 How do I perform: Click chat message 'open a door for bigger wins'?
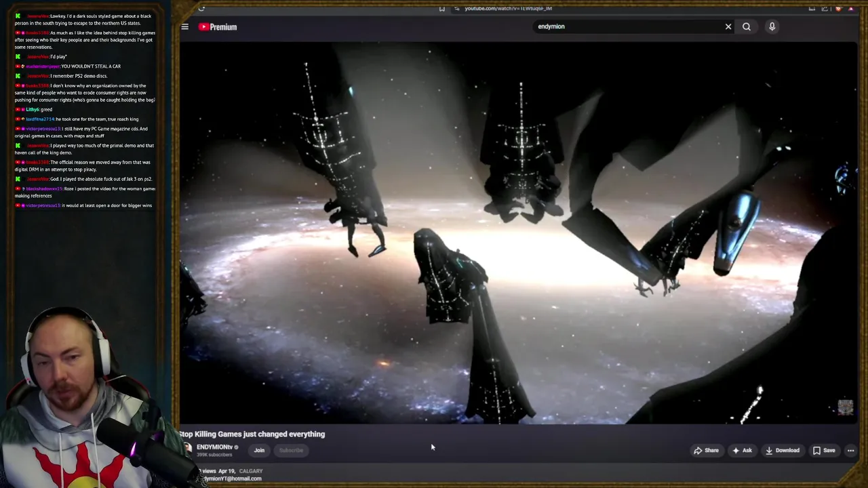click(x=83, y=205)
